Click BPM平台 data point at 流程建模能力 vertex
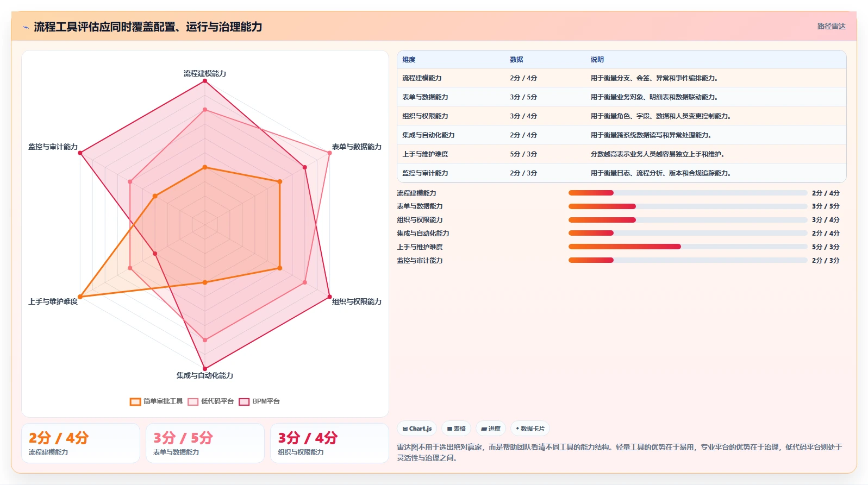Screen dimensions: 868x485 point(205,81)
